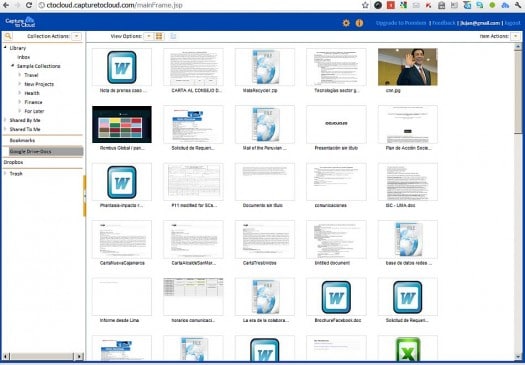Switch to list view icon

point(173,36)
